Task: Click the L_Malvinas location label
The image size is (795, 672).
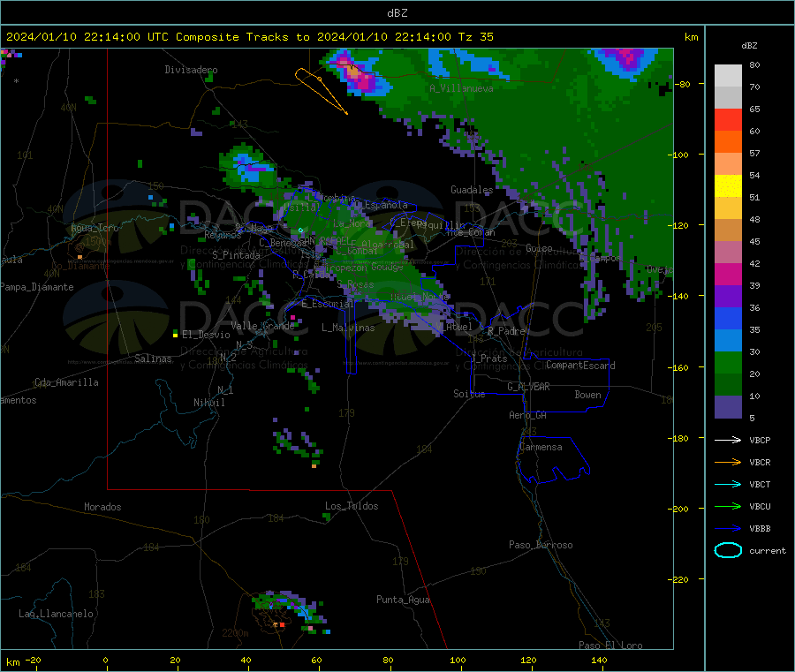Action: [x=348, y=328]
